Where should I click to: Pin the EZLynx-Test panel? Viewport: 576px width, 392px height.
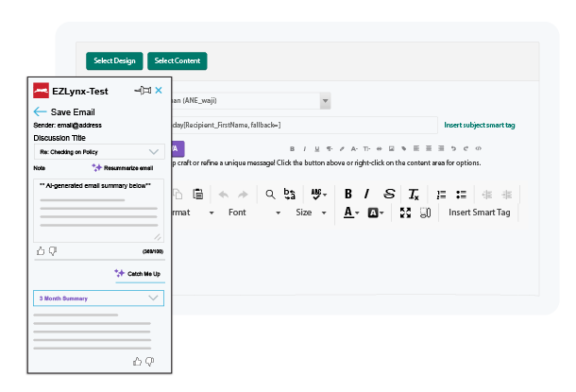pyautogui.click(x=143, y=91)
